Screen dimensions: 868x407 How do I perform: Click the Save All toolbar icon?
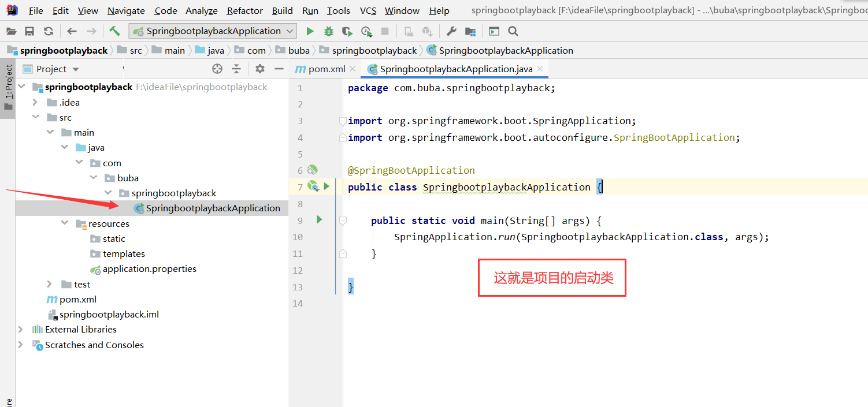point(29,31)
